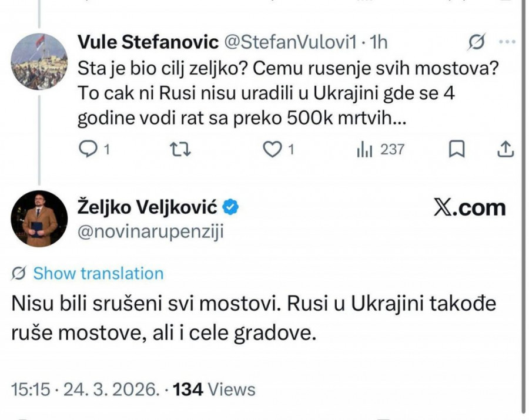Image resolution: width=529 pixels, height=420 pixels.
Task: Click the Vule Stefanovic display name
Action: (x=148, y=42)
